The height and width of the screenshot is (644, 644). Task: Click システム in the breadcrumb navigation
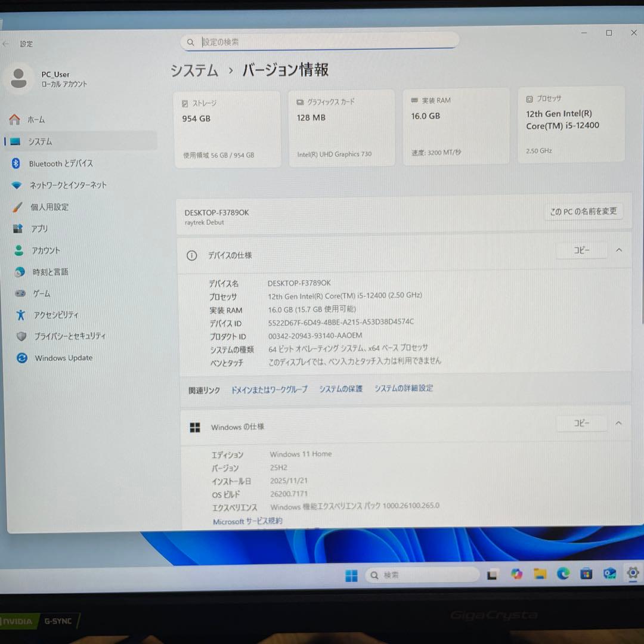click(194, 70)
